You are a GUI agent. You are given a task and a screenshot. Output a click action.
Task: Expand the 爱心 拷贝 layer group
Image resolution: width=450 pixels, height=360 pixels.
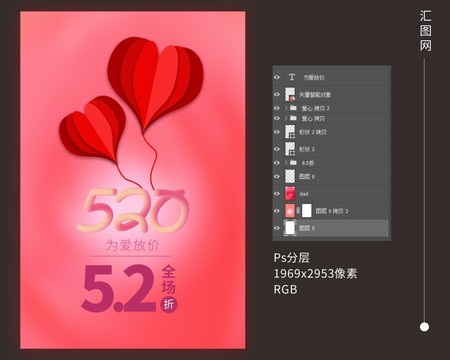click(x=286, y=118)
